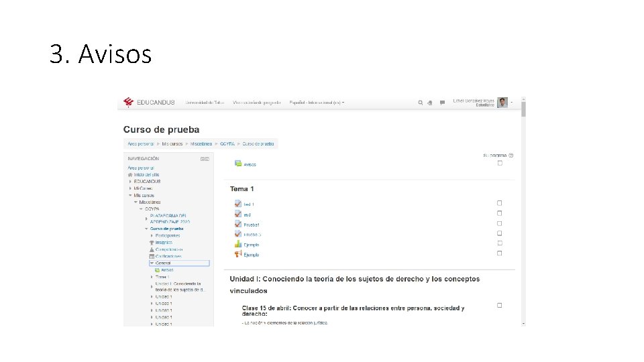Expand the Tema 1 node in navigation tree
644x362 pixels.
click(x=152, y=277)
